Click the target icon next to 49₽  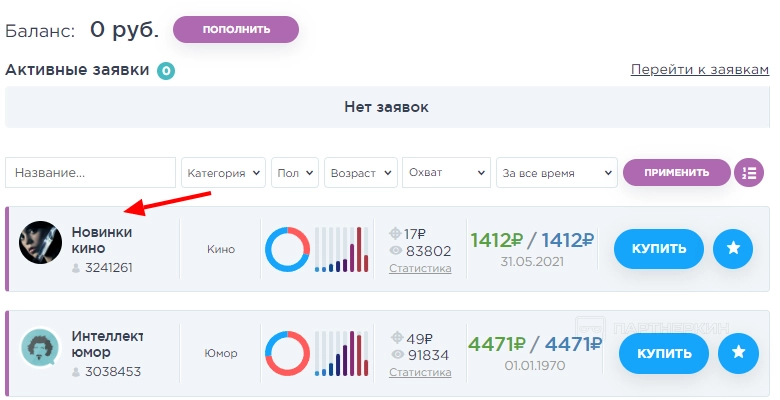397,337
